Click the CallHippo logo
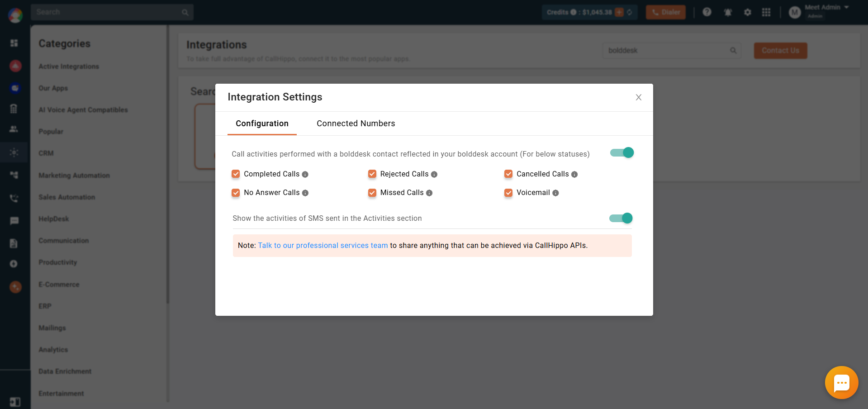868x409 pixels. point(15,15)
